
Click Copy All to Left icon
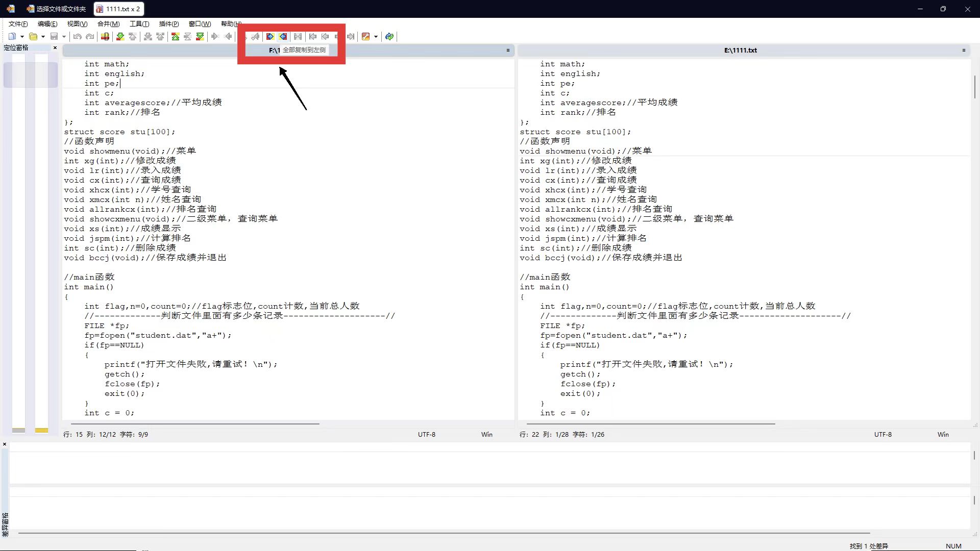283,36
